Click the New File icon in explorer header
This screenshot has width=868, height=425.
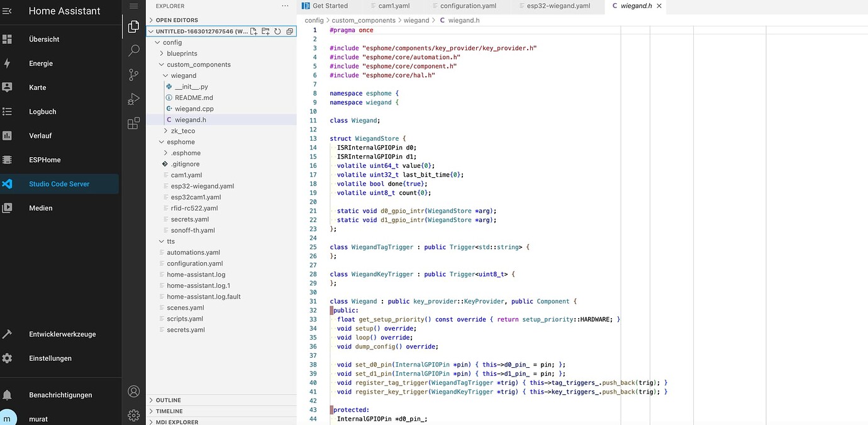[x=253, y=31]
